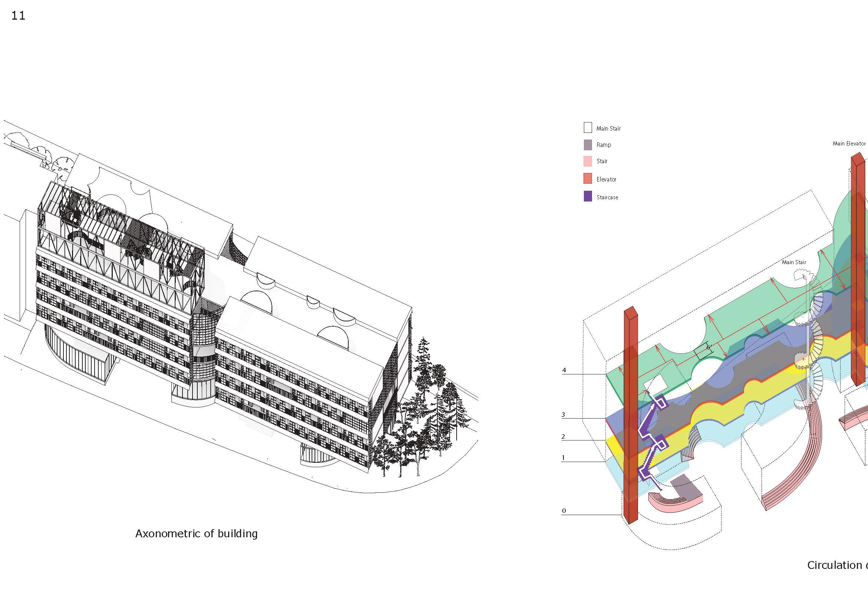
Task: Click the 'Main Elevator' label
Action: (849, 144)
